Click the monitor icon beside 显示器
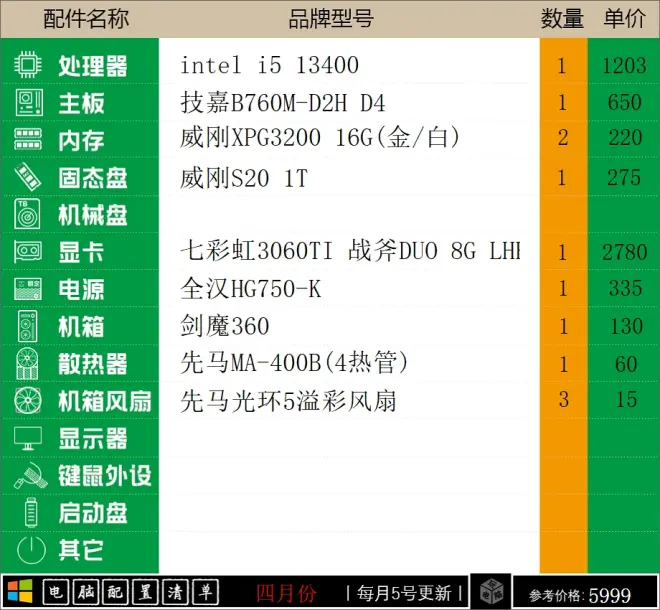The height and width of the screenshot is (610, 660). click(27, 438)
